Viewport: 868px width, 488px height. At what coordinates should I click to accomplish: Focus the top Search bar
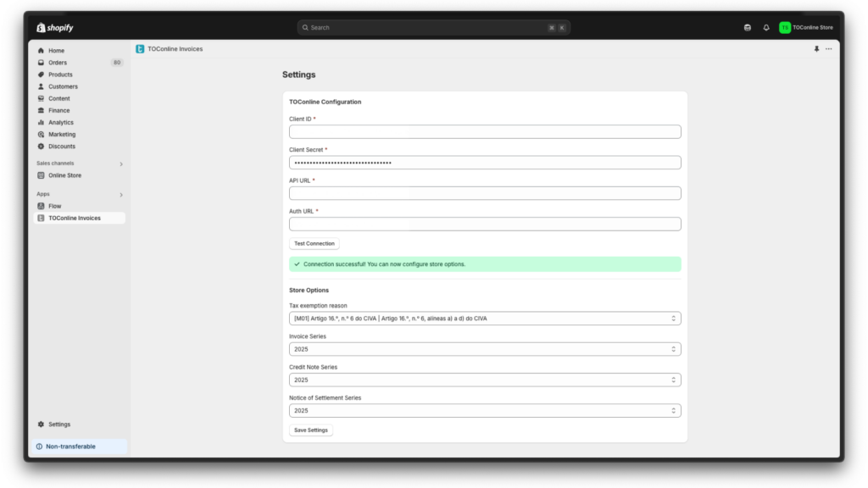433,28
